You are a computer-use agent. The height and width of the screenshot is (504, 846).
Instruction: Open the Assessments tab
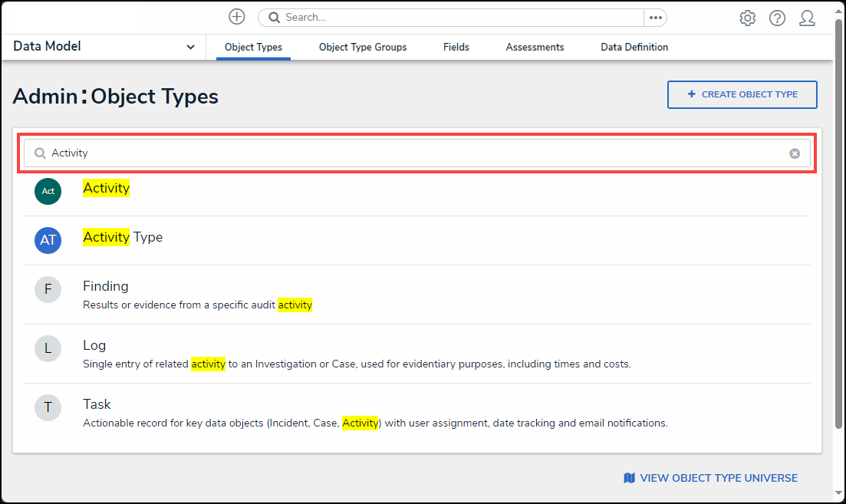[x=535, y=48]
